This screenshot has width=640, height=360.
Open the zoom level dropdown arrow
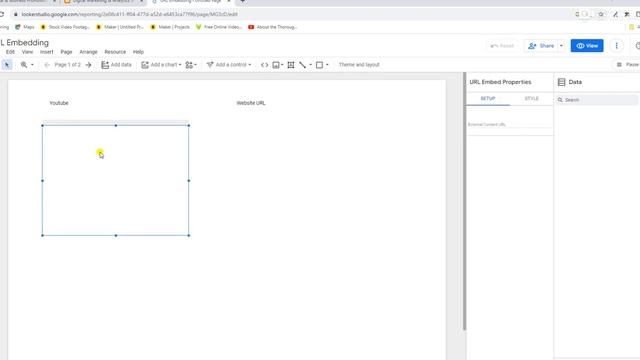pyautogui.click(x=32, y=65)
